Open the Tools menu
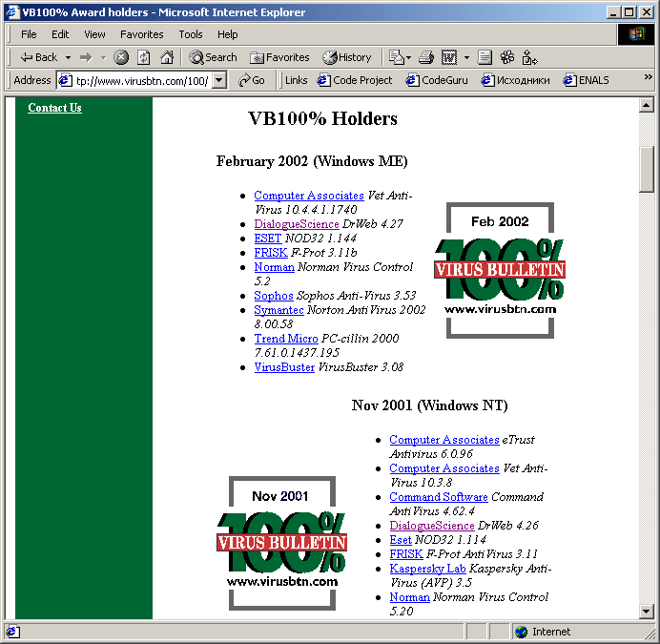The image size is (660, 644). [191, 34]
